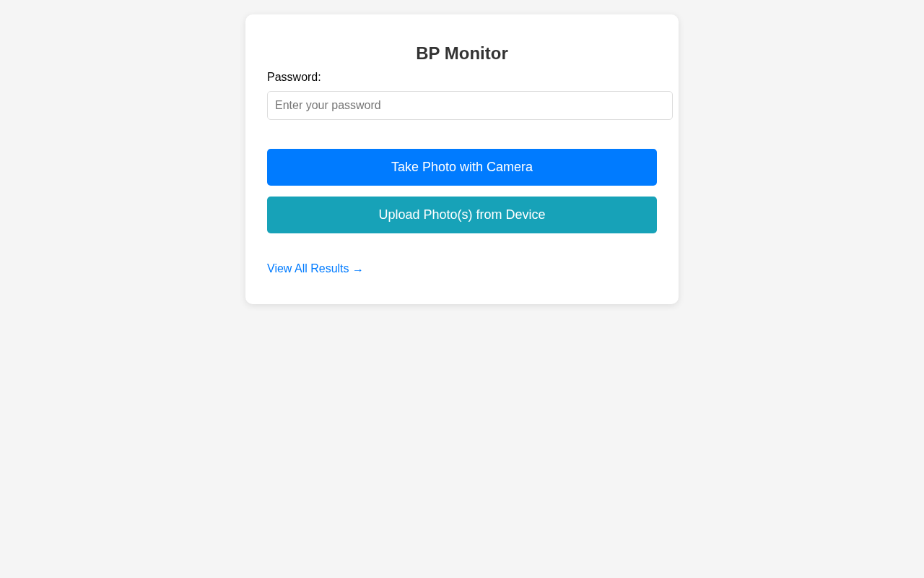Click the Take Photo with Camera button
The height and width of the screenshot is (578, 924).
coord(462,167)
